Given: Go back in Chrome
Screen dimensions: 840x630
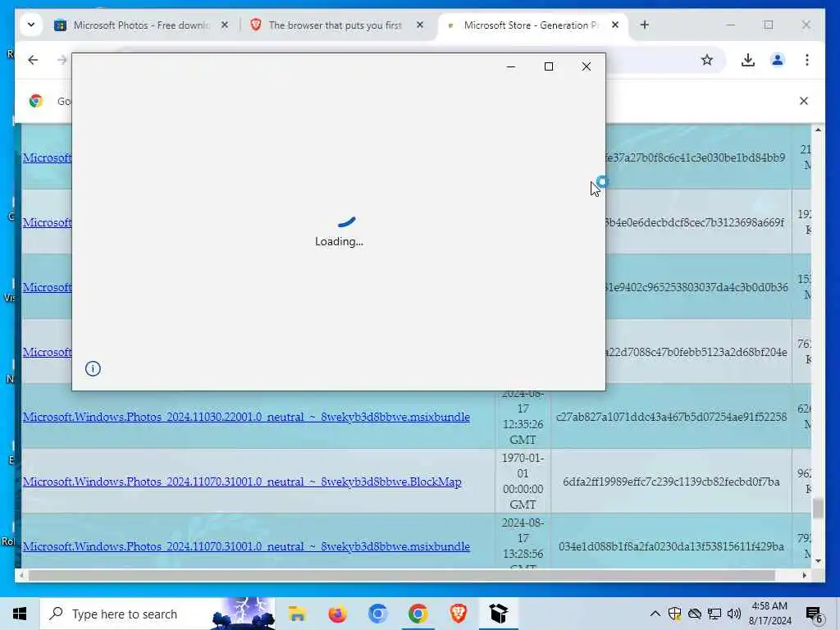Looking at the screenshot, I should pos(33,60).
